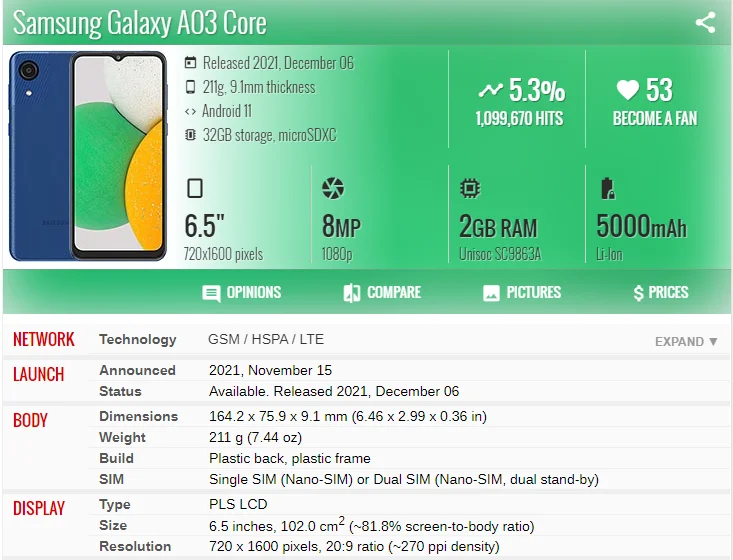Click the Compare phones icon
This screenshot has width=733, height=560.
pos(352,293)
